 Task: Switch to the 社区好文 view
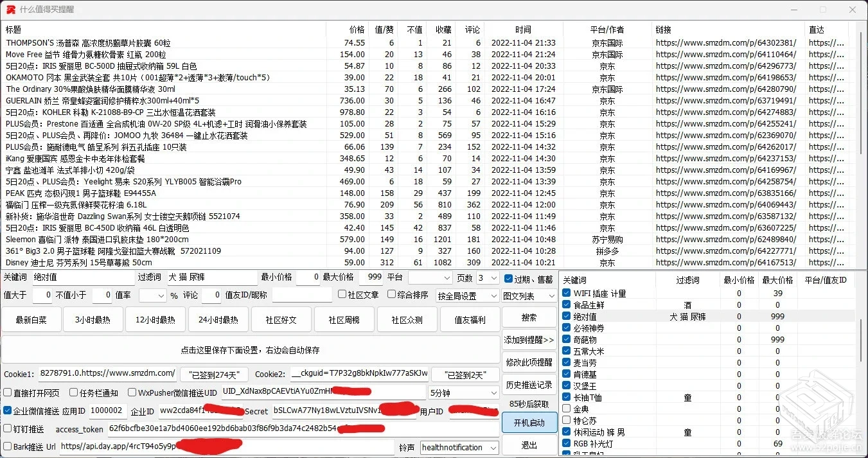tap(281, 319)
